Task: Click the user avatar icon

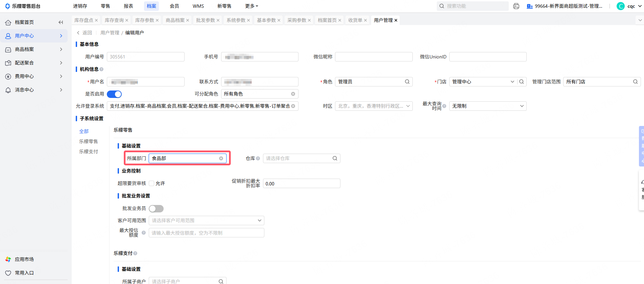Action: tap(621, 6)
